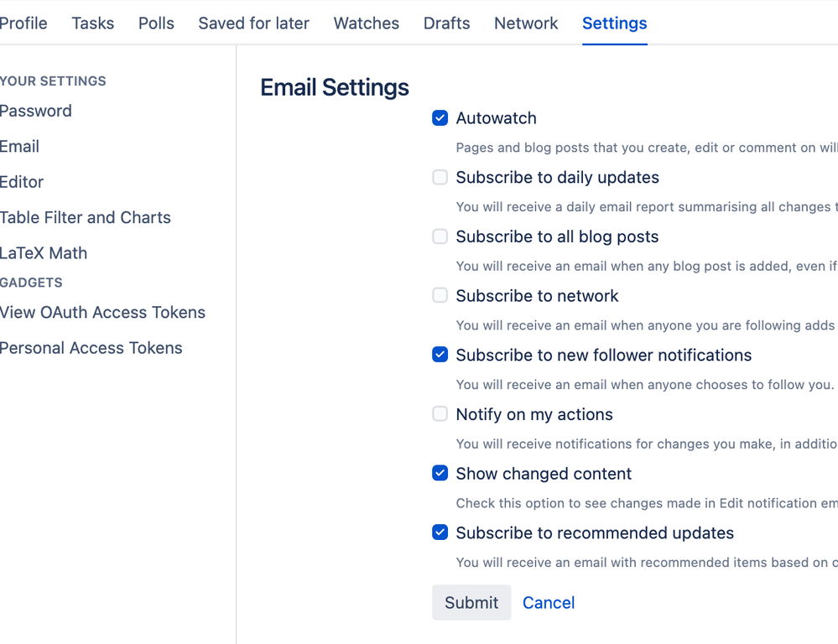This screenshot has height=644, width=838.
Task: Open the Polls tab
Action: 156,23
